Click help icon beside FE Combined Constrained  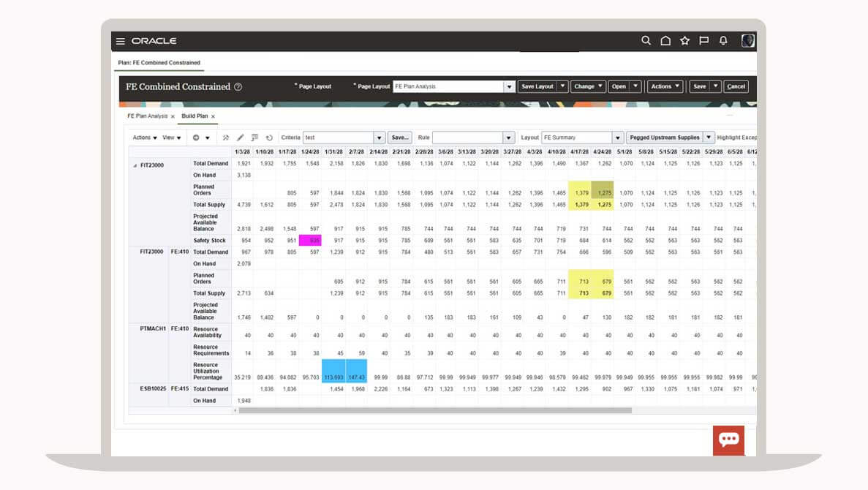coord(238,87)
